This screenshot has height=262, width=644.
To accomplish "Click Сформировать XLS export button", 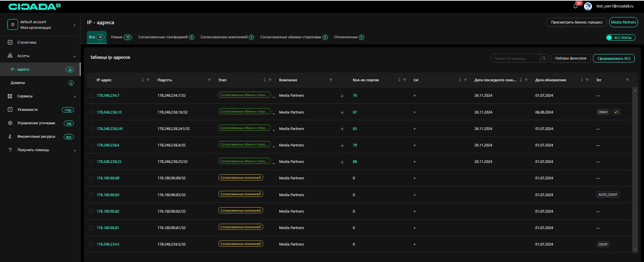I will (x=613, y=58).
